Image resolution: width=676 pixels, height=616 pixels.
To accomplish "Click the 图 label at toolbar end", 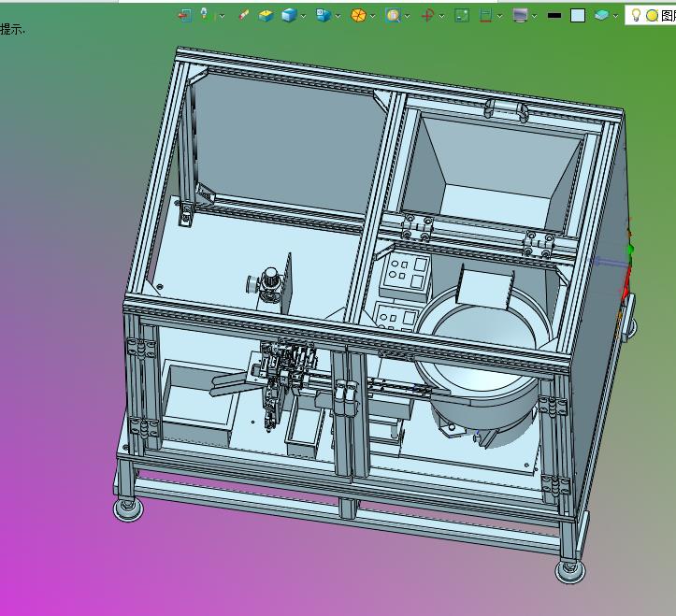I will click(x=668, y=16).
